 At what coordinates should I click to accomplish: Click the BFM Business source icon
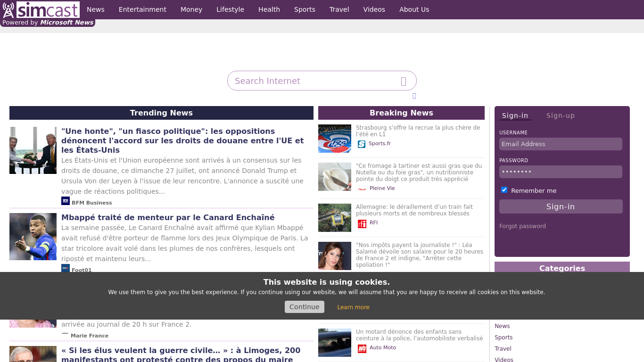click(66, 201)
